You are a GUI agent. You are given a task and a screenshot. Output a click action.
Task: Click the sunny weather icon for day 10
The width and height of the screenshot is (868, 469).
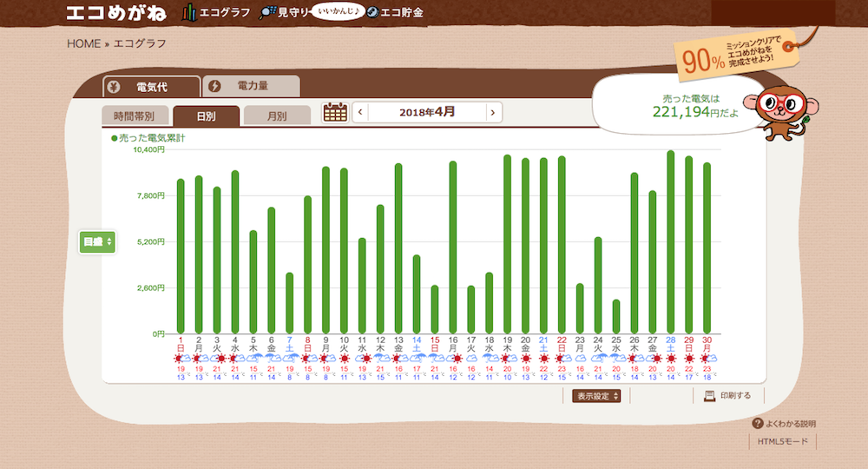click(345, 359)
